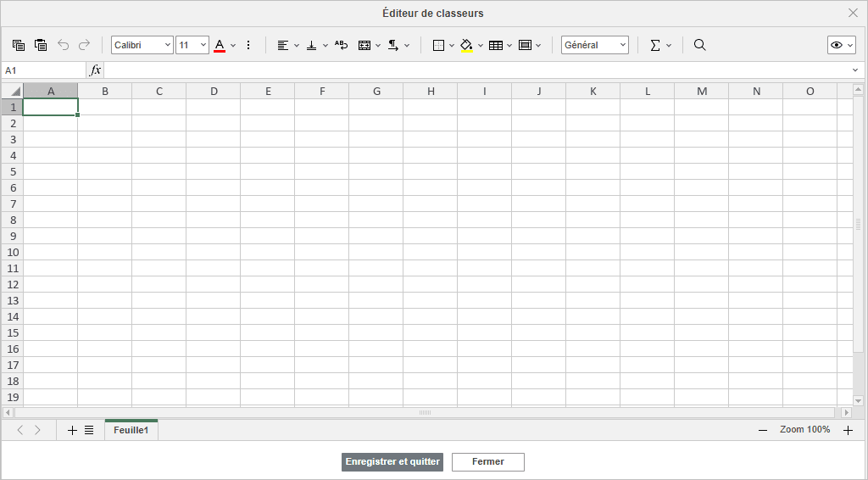
Task: Toggle wrap text
Action: click(x=342, y=46)
